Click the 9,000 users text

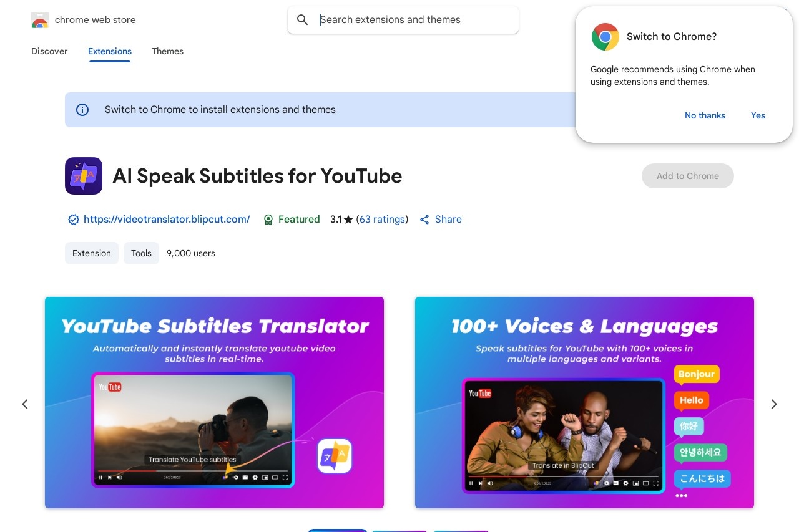pyautogui.click(x=191, y=253)
